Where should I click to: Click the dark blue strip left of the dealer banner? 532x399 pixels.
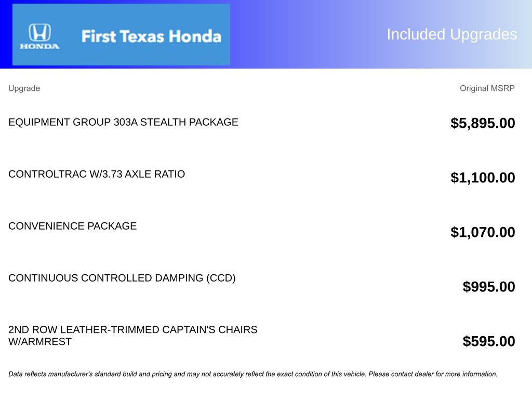point(6,34)
